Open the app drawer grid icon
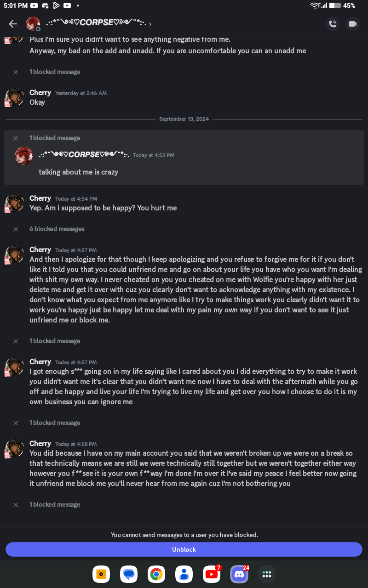368x588 pixels. click(267, 574)
